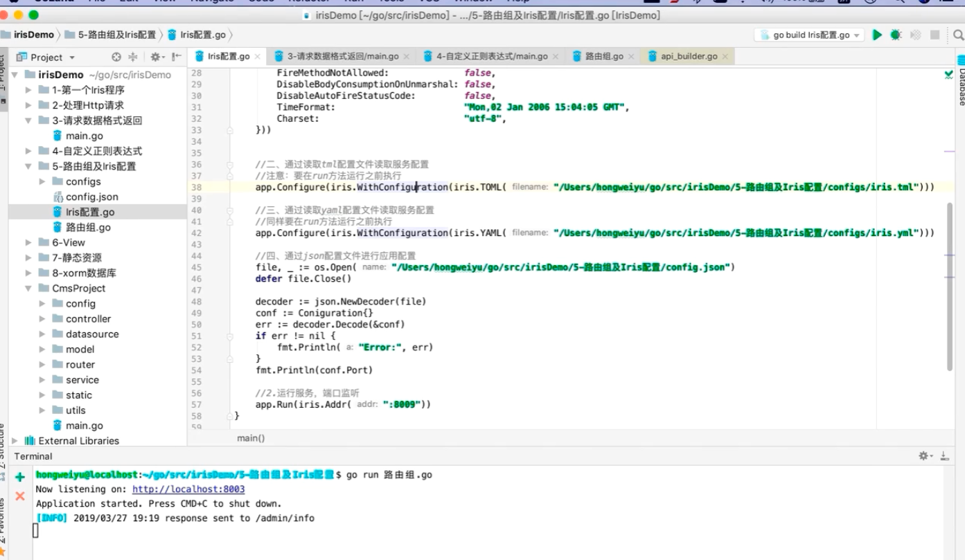This screenshot has height=560, width=965.
Task: Expand the CmsProject controller folder
Action: 42,319
